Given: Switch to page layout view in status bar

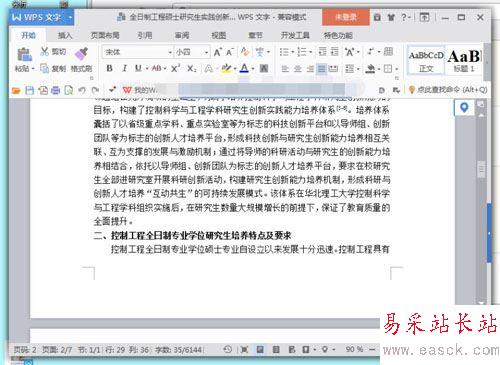Looking at the screenshot, I should [260, 349].
